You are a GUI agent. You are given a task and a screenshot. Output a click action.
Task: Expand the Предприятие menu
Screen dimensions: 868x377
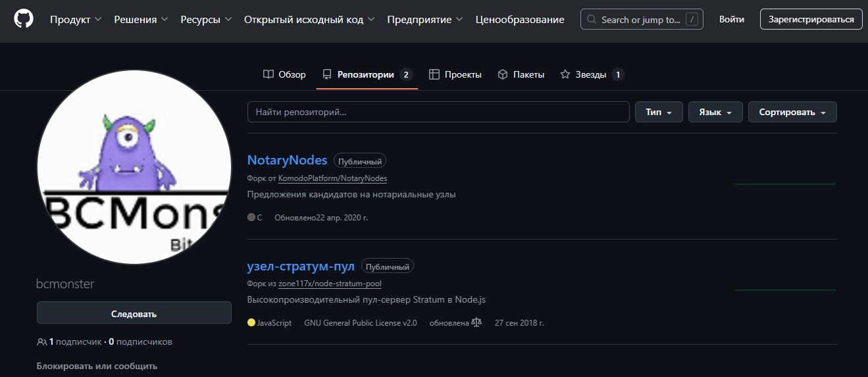pyautogui.click(x=425, y=20)
